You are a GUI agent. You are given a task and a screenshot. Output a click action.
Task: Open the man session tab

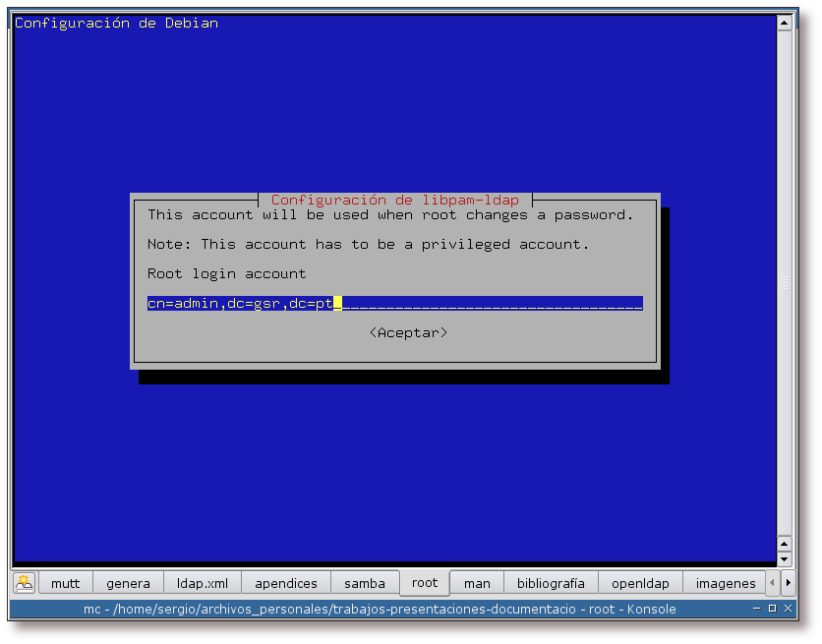[x=477, y=583]
